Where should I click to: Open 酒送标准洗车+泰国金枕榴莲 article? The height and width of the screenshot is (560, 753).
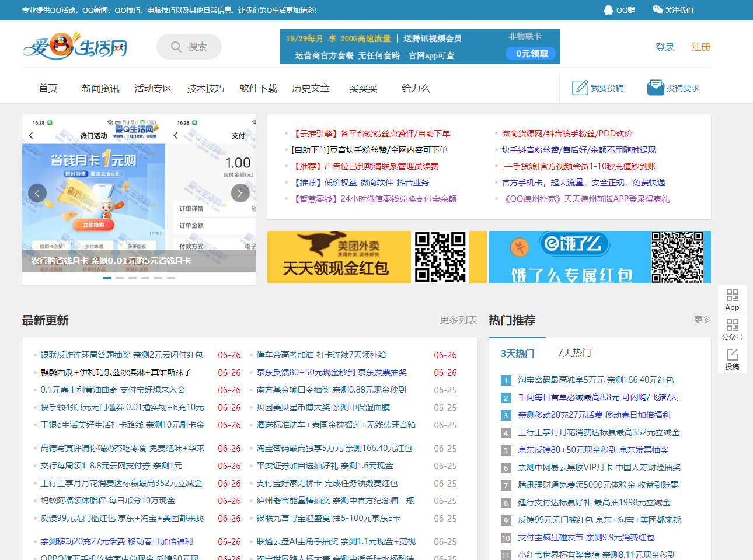point(336,425)
